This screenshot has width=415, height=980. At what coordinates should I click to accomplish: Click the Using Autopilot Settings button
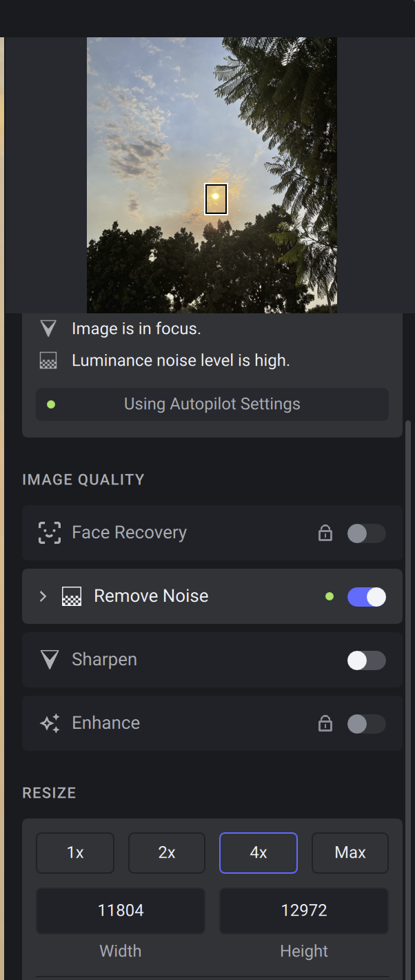pos(212,404)
